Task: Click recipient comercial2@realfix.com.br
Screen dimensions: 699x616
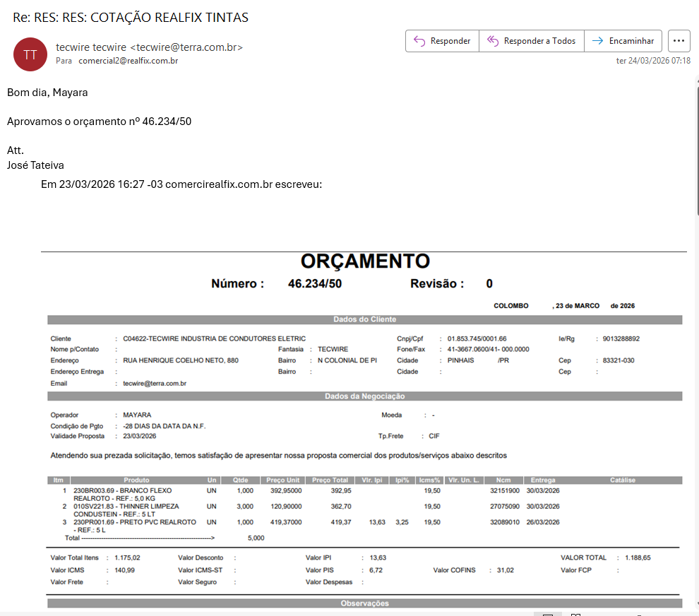Action: pyautogui.click(x=128, y=61)
